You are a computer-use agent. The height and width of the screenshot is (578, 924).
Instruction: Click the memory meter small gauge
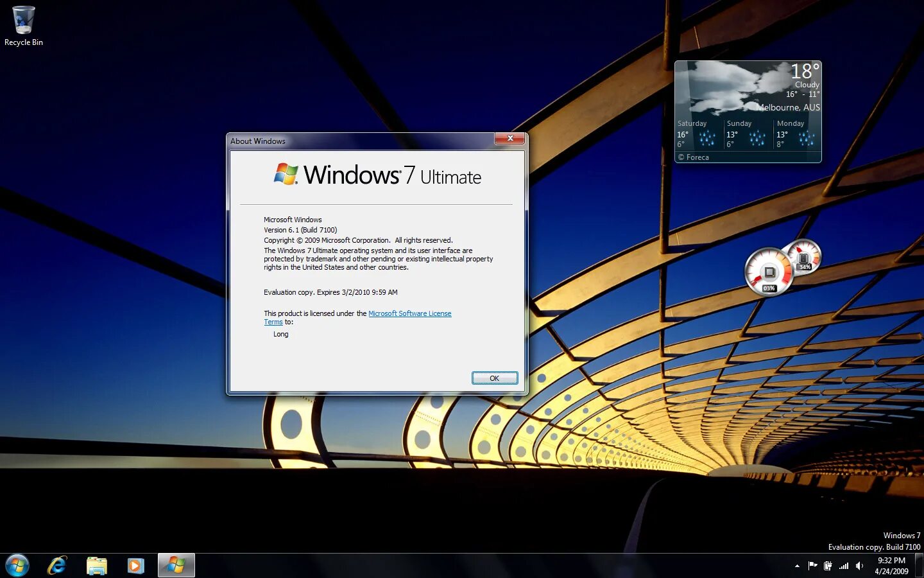tap(805, 256)
